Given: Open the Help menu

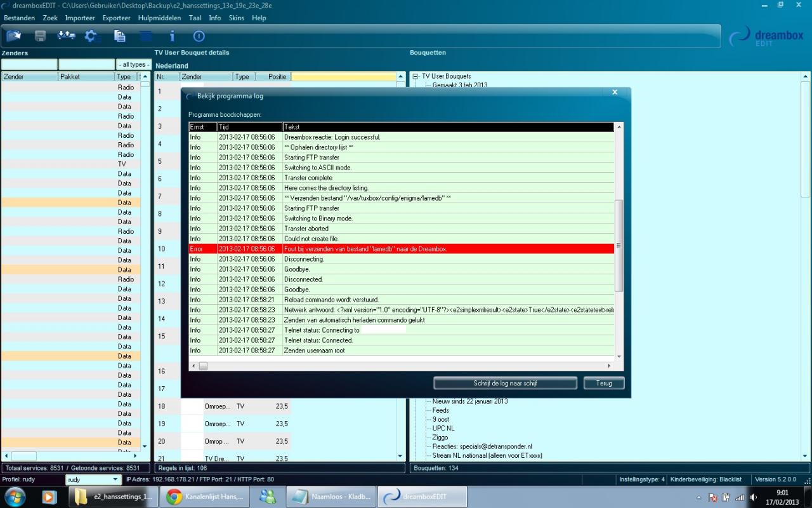Looking at the screenshot, I should 259,18.
